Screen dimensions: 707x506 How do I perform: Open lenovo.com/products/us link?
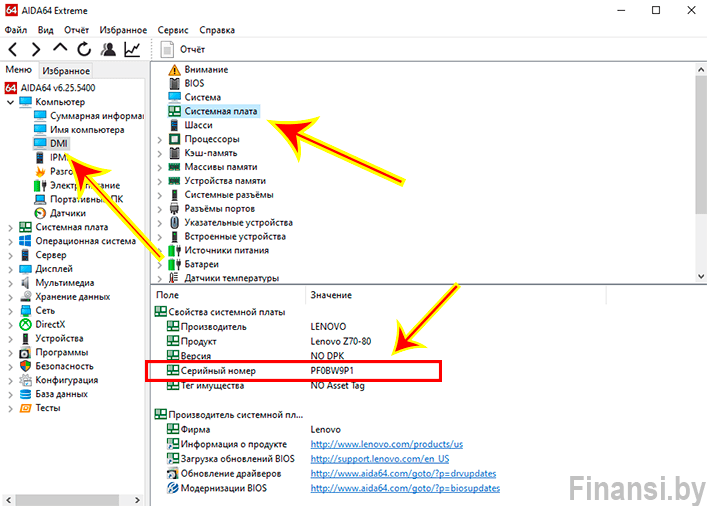[386, 444]
